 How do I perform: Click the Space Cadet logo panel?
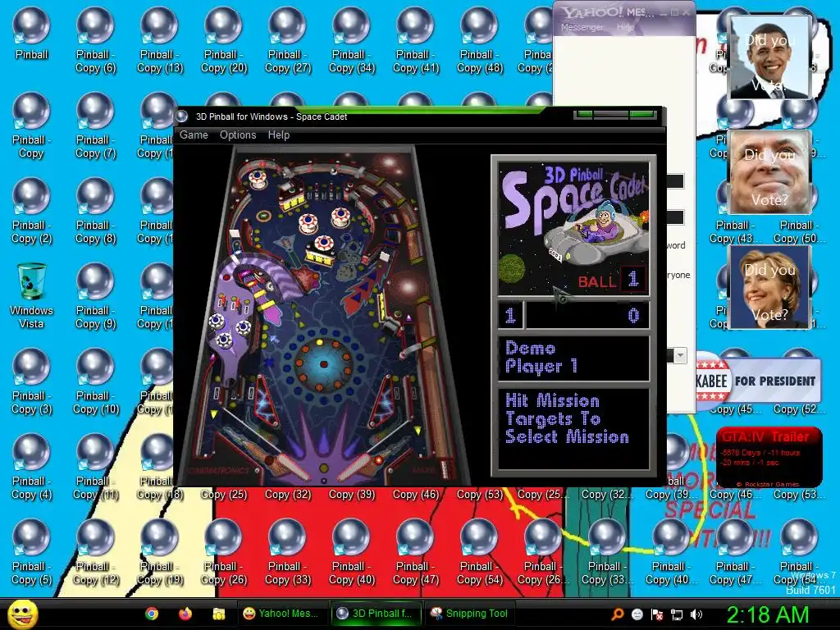pyautogui.click(x=573, y=228)
